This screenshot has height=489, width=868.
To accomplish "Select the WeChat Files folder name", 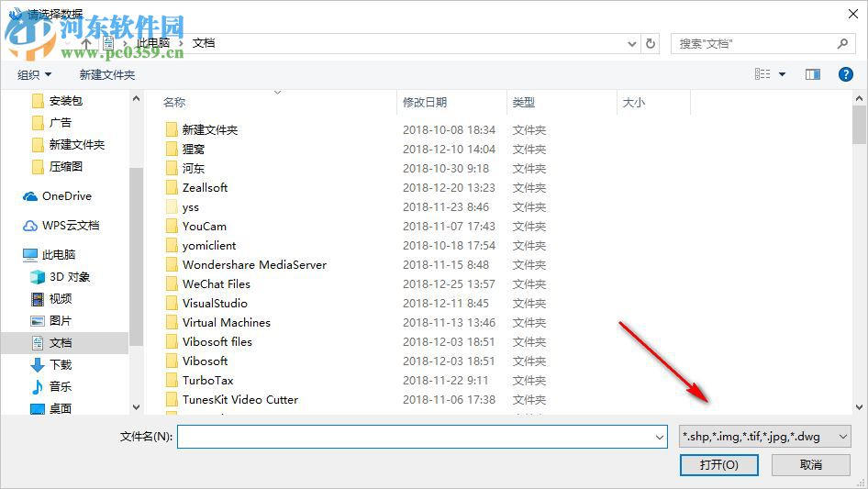I will pos(217,284).
